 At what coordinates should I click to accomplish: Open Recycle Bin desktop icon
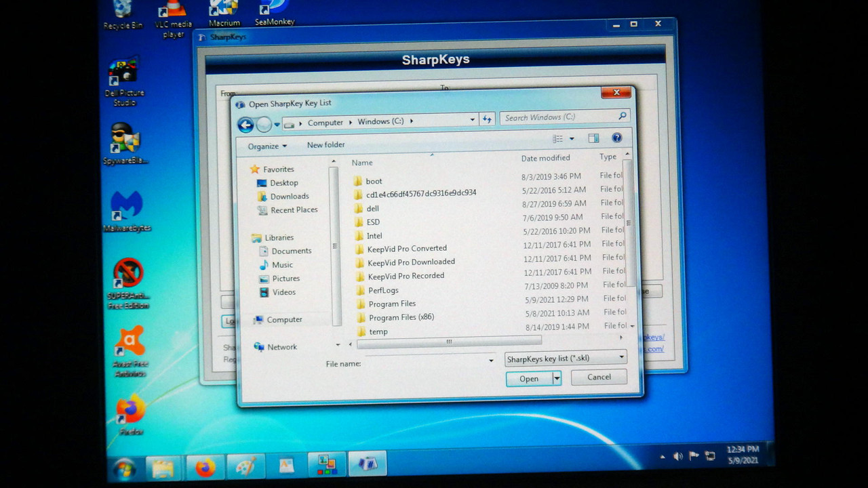pos(123,15)
